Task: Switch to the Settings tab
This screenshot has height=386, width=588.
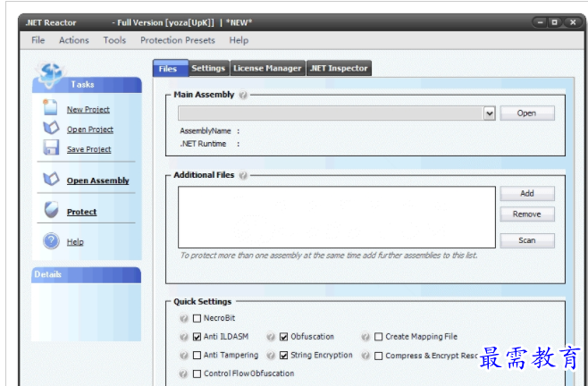Action: point(208,68)
